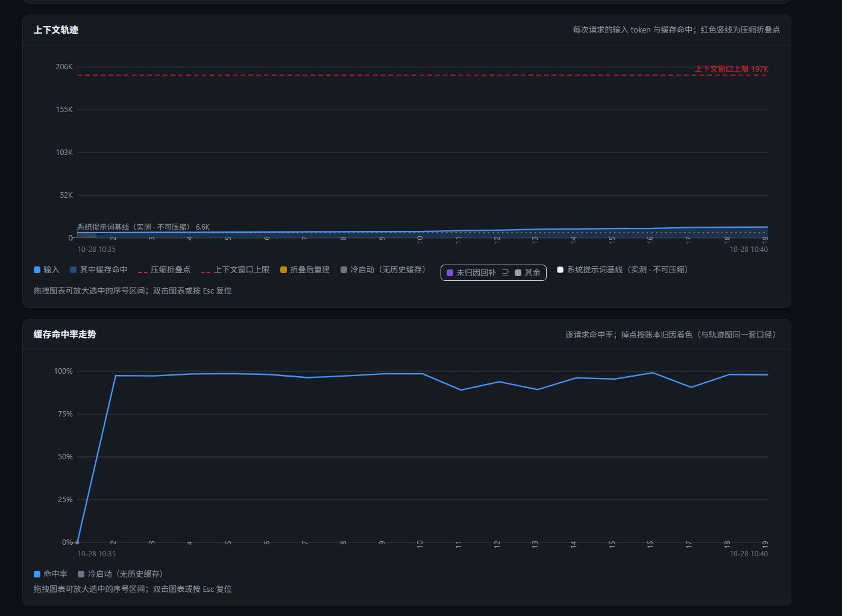Click 10-28 10:40 under the 缓存命中率走势 chart
The width and height of the screenshot is (842, 616).
click(749, 554)
